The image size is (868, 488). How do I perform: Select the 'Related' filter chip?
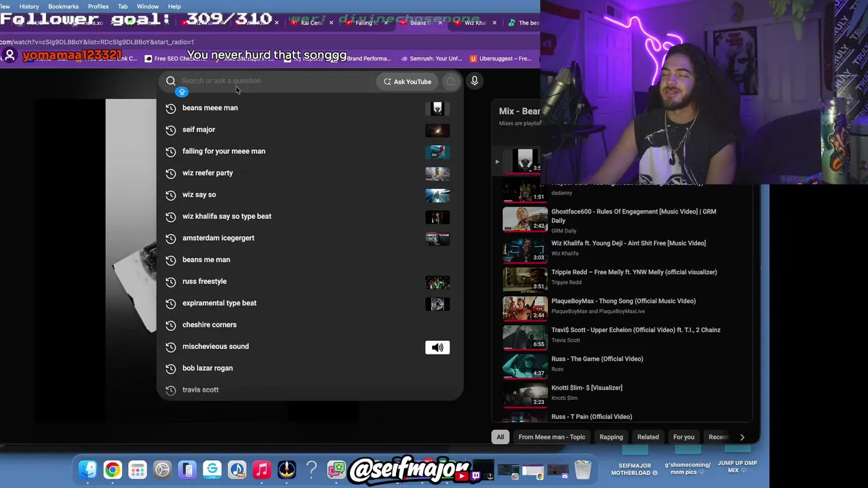(x=648, y=437)
